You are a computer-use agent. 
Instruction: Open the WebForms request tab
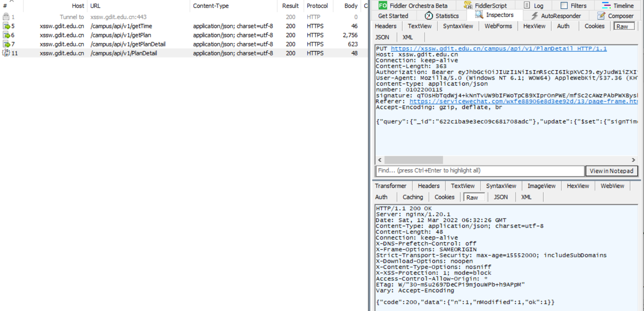pos(498,26)
